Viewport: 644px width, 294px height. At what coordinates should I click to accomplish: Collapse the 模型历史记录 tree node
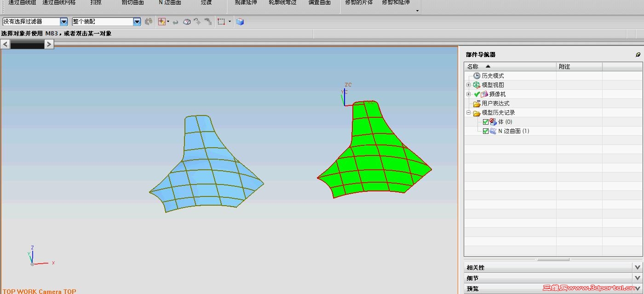coord(469,113)
